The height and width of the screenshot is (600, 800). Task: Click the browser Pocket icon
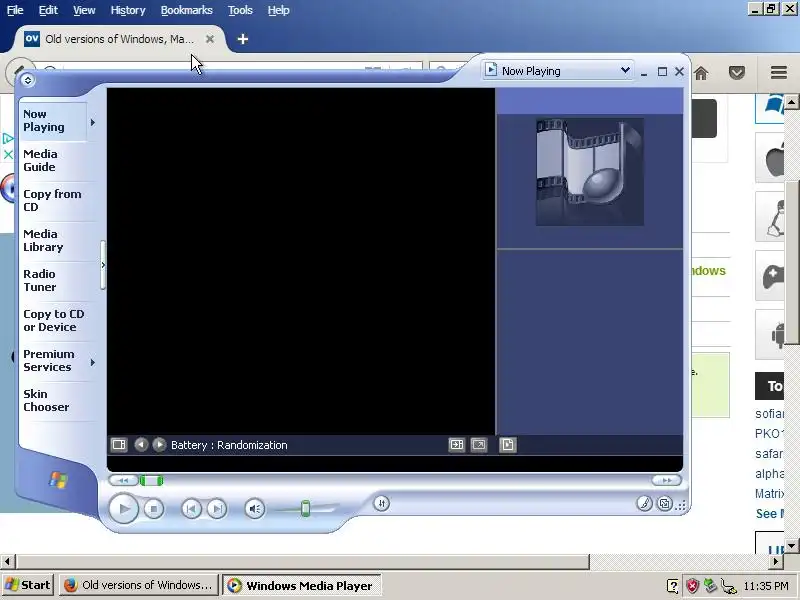coord(737,73)
